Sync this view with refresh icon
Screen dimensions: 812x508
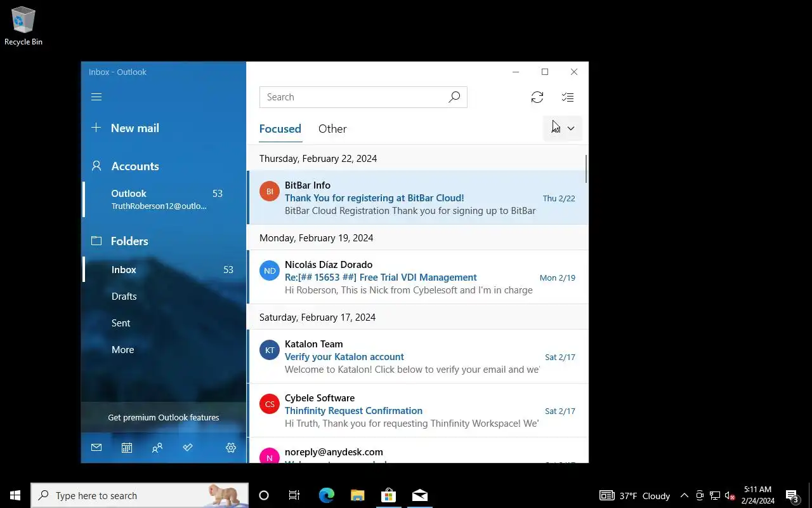pos(537,97)
